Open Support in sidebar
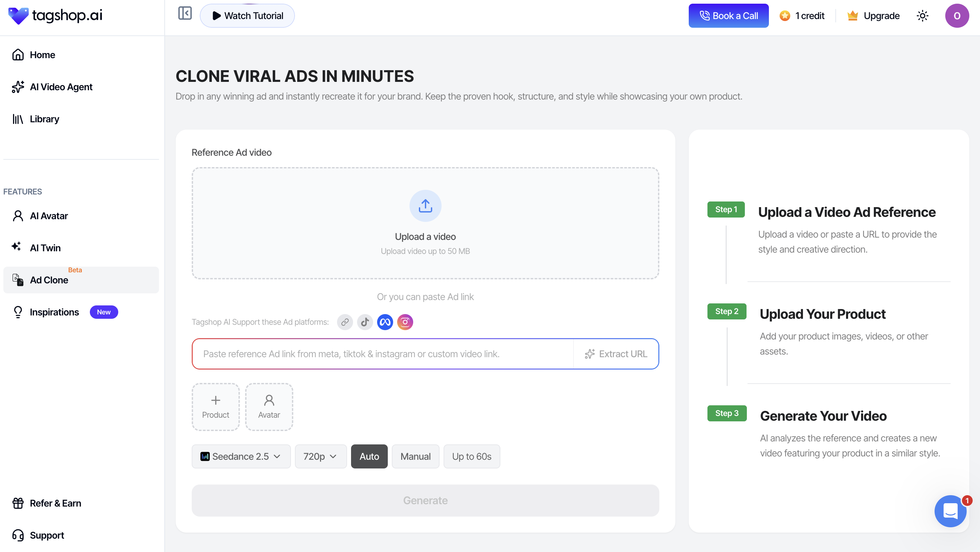 tap(81, 535)
